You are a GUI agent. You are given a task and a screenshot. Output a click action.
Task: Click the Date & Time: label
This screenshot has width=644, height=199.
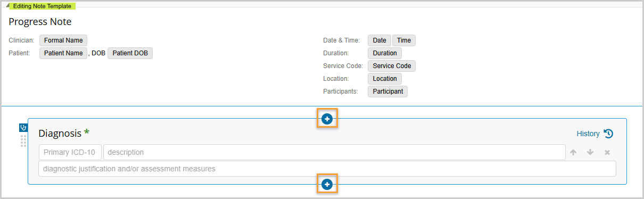tap(342, 40)
